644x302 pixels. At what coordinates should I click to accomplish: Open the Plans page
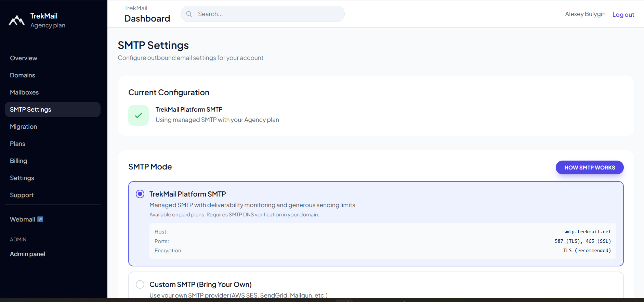pos(18,144)
